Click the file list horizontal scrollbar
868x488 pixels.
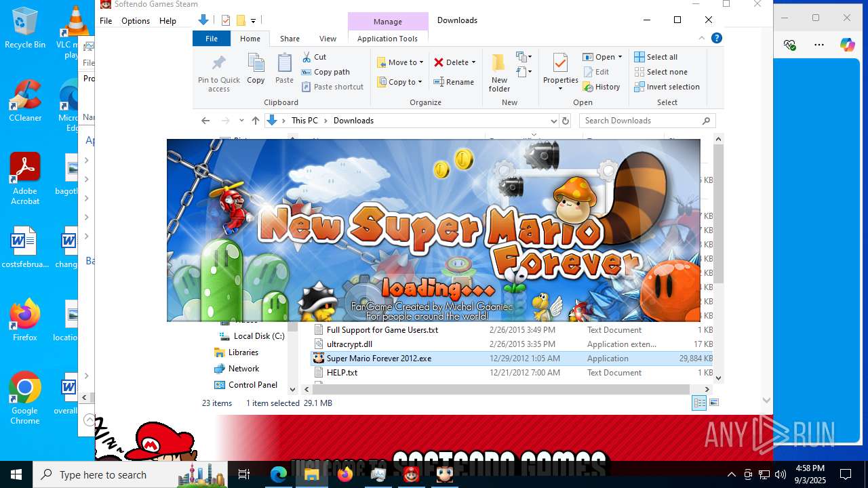click(500, 390)
